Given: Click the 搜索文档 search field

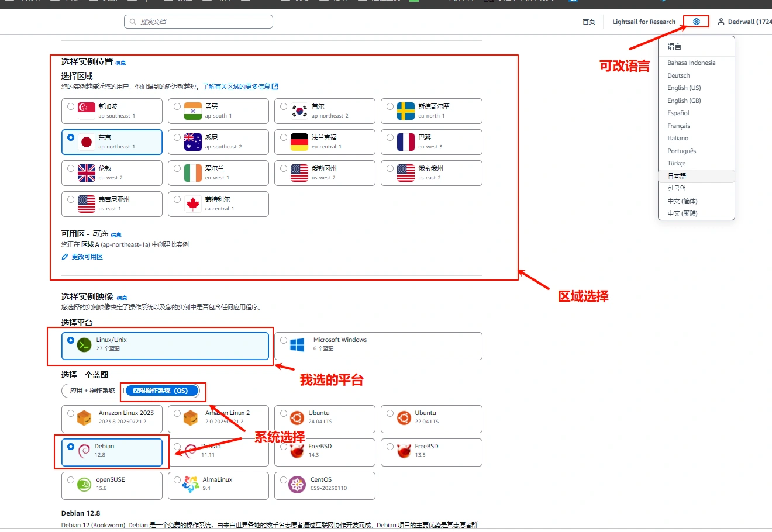Looking at the screenshot, I should pyautogui.click(x=199, y=22).
